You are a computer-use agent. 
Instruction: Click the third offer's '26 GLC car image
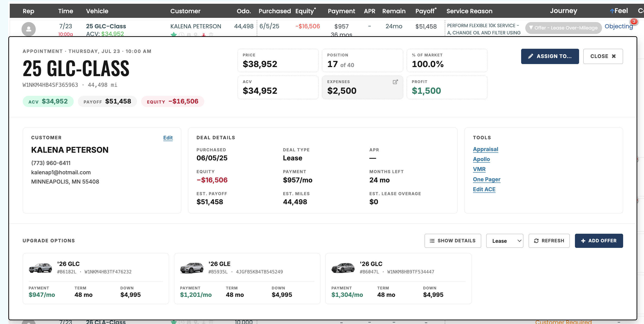(x=343, y=268)
